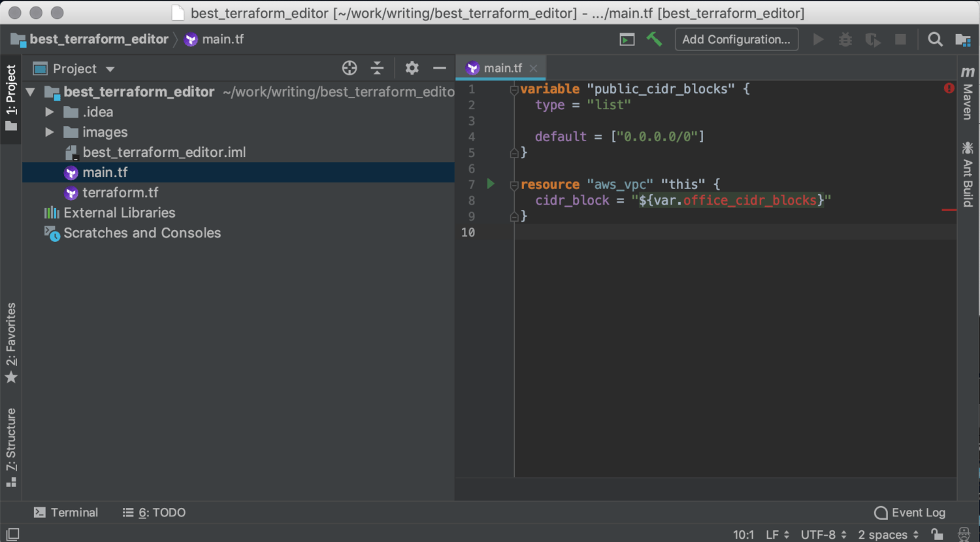Screen dimensions: 980x542
Task: Click the Collapse All icon in Project panel
Action: click(x=377, y=68)
